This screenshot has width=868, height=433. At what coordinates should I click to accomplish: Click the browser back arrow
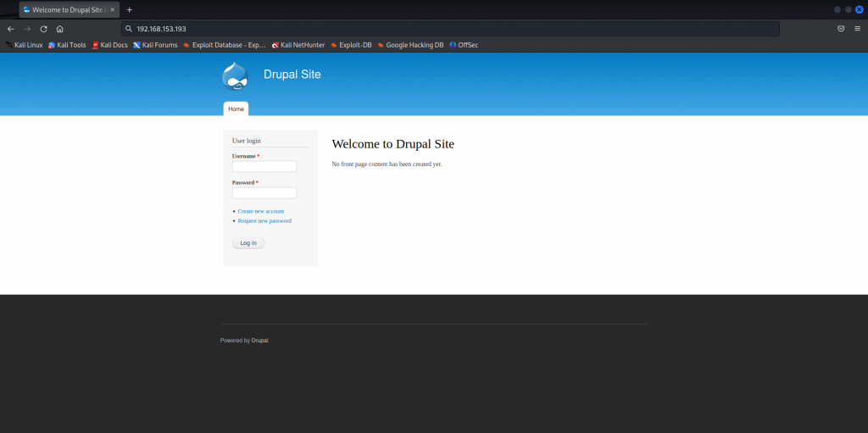tap(10, 29)
